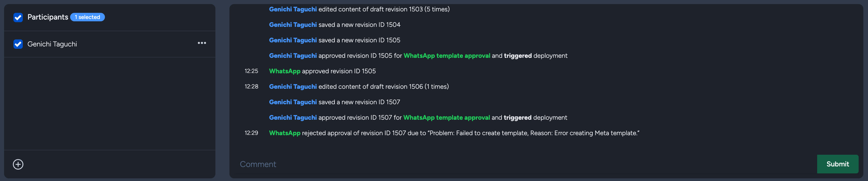
Task: Click Genichi Taguchi link who saved revision 1507
Action: (x=293, y=102)
